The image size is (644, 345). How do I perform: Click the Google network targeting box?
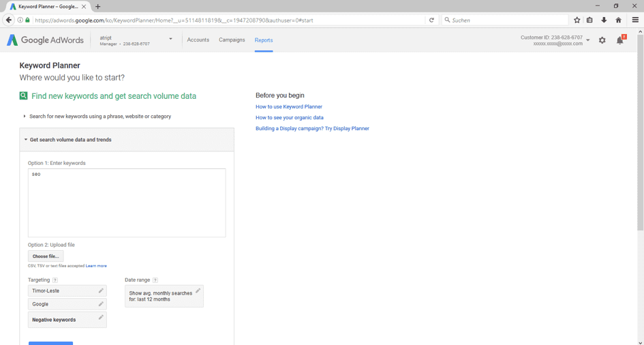67,304
